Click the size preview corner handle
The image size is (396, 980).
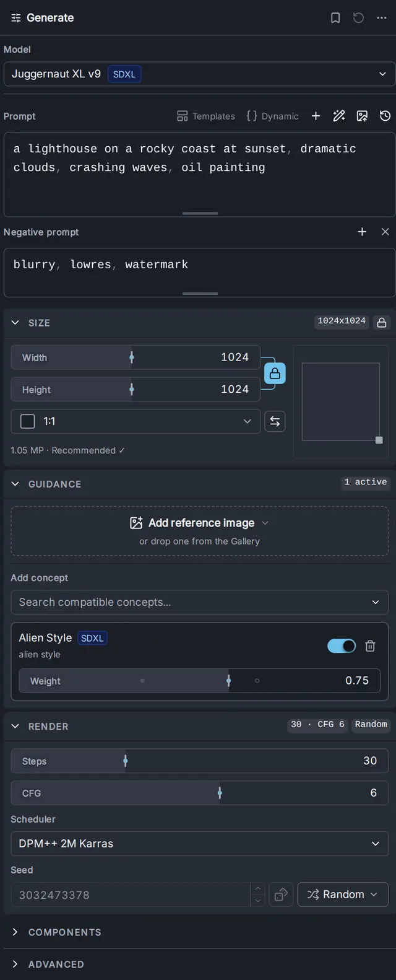pos(379,440)
